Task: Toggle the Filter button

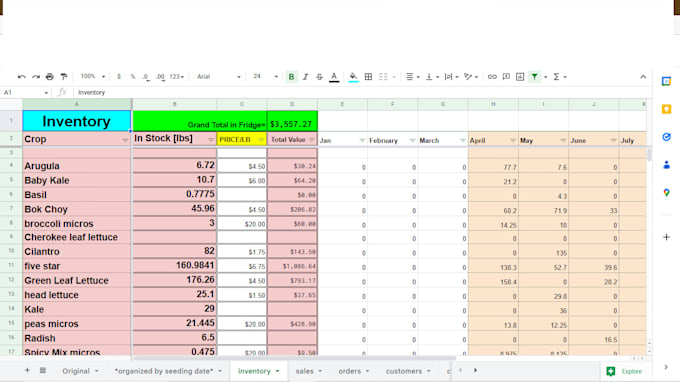Action: [535, 77]
